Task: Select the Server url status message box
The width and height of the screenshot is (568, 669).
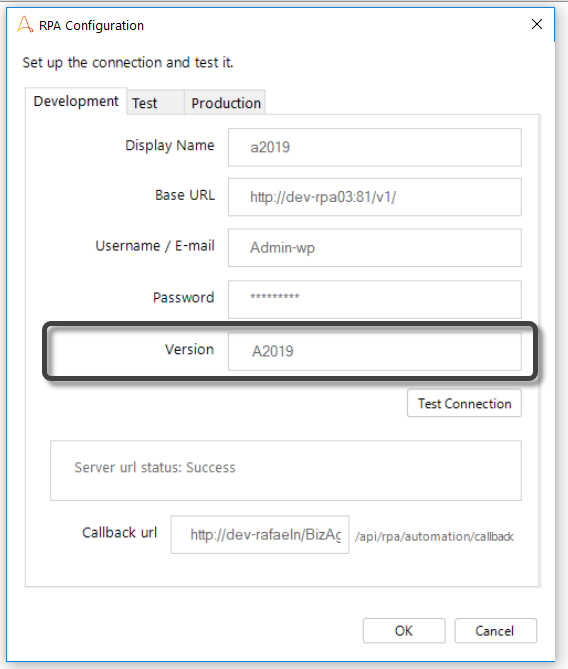Action: (286, 471)
